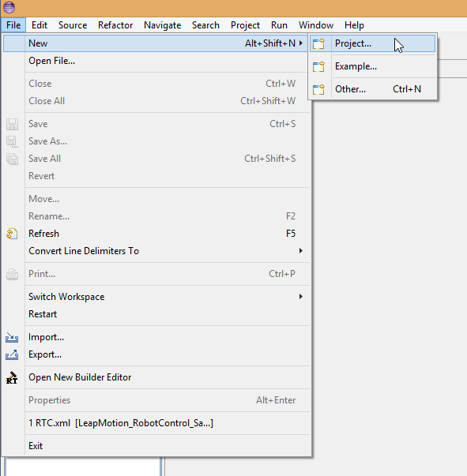
Task: Click the Export icon
Action: pos(12,354)
